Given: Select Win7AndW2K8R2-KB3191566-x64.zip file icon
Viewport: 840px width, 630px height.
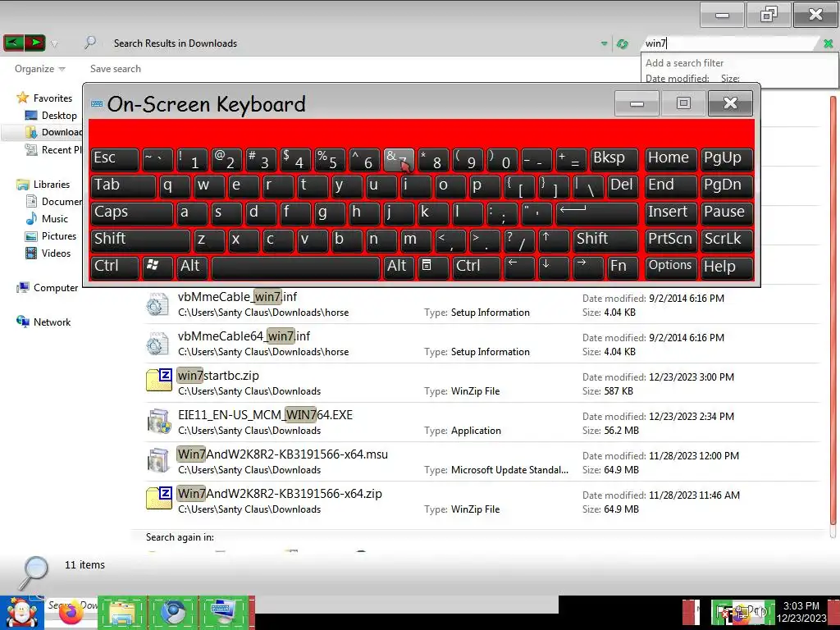Looking at the screenshot, I should [x=159, y=498].
